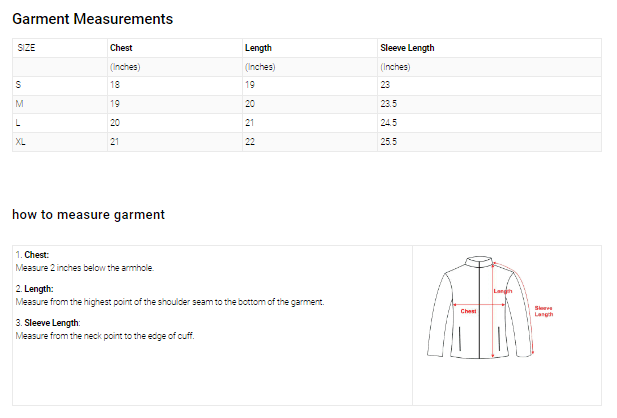The image size is (617, 418).
Task: Click the Sleeve Length column header
Action: (407, 48)
